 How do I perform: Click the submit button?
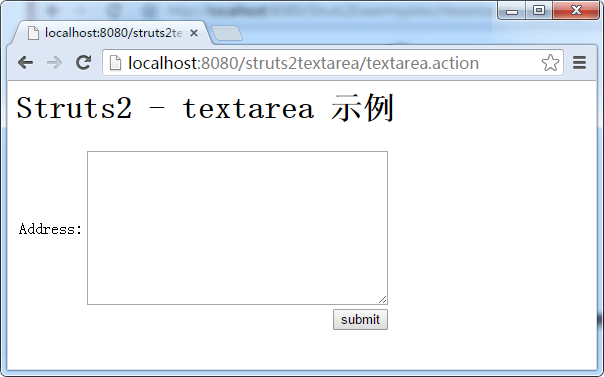coord(360,320)
